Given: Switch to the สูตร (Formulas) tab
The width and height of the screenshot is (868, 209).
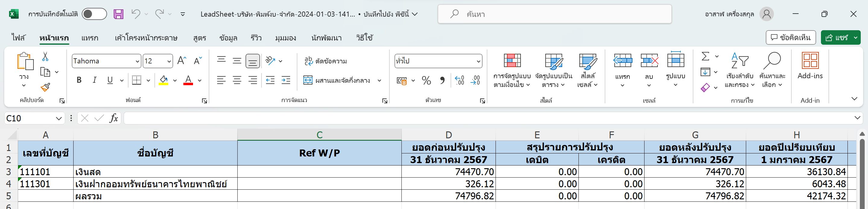Looking at the screenshot, I should point(199,38).
